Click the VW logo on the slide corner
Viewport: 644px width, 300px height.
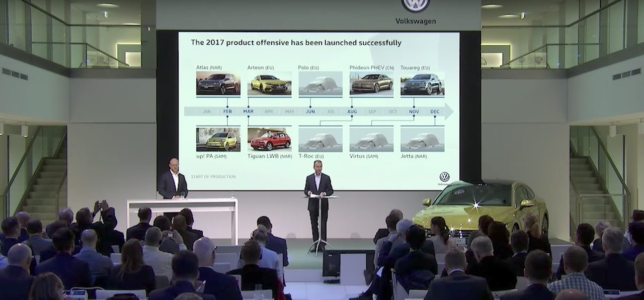(x=444, y=177)
